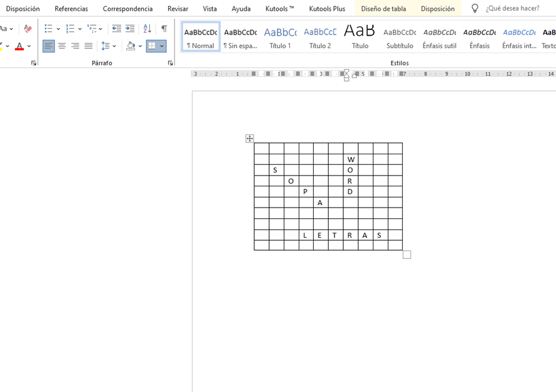Screen dimensions: 556x392
Task: Sort the text alphabetically (A-Z icon)
Action: click(x=147, y=29)
